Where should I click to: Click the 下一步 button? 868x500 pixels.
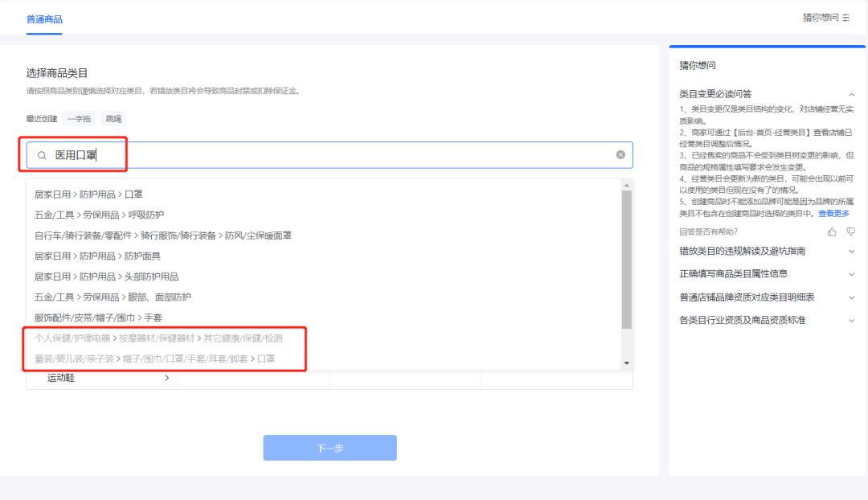click(x=330, y=448)
